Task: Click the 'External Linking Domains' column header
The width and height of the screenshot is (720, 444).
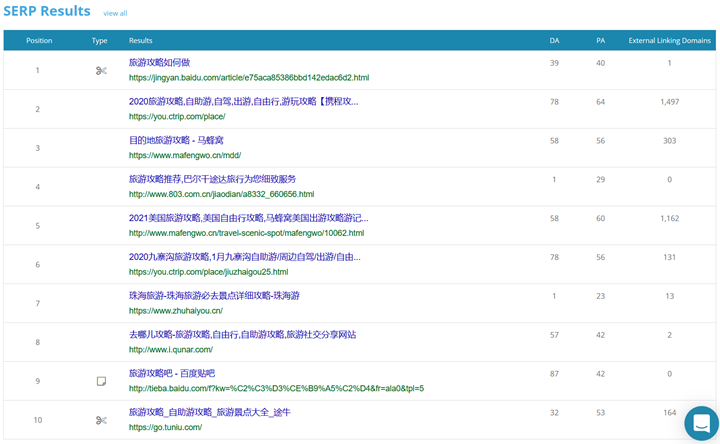Action: (x=669, y=40)
